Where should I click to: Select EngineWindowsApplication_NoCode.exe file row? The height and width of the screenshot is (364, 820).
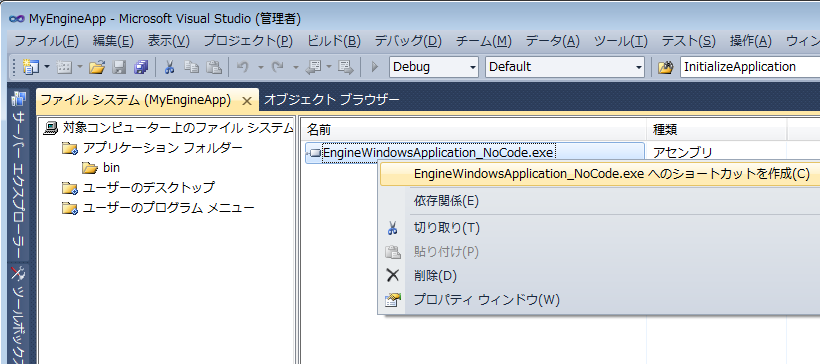pyautogui.click(x=475, y=153)
